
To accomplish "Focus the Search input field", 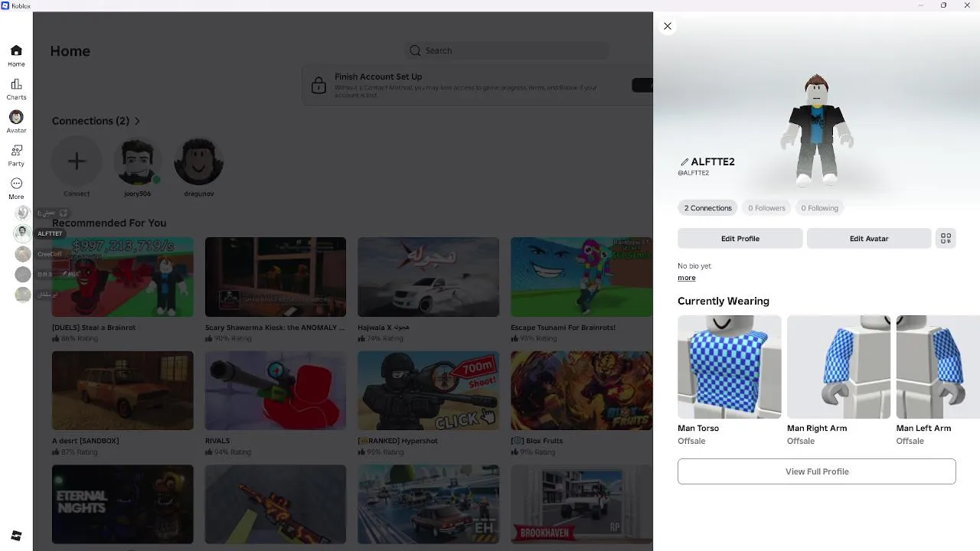I will point(506,51).
